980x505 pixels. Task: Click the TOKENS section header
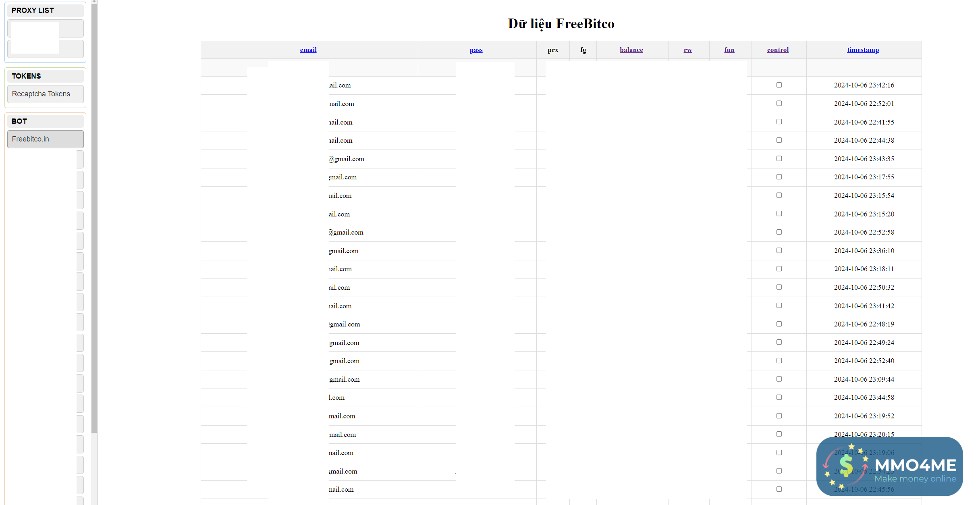[x=45, y=76]
